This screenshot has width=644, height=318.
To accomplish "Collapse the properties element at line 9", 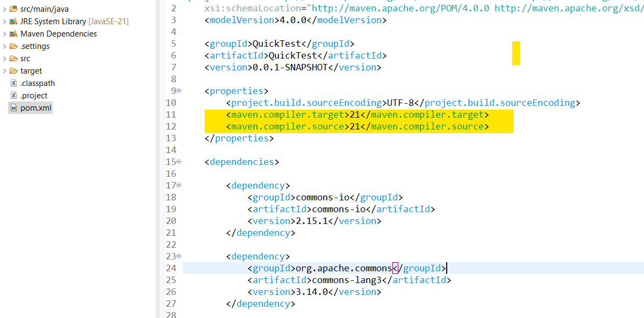I will pos(179,91).
